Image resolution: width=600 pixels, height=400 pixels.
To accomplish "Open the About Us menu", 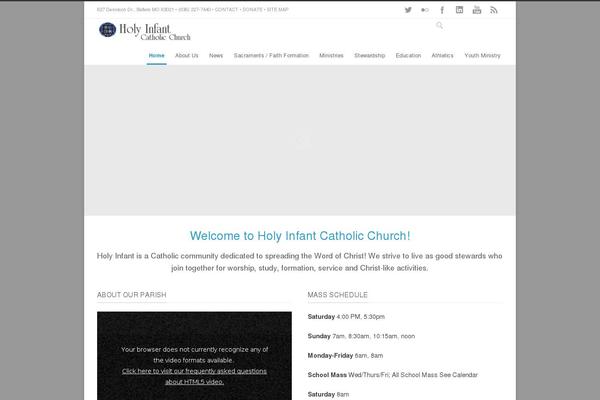I will point(187,56).
